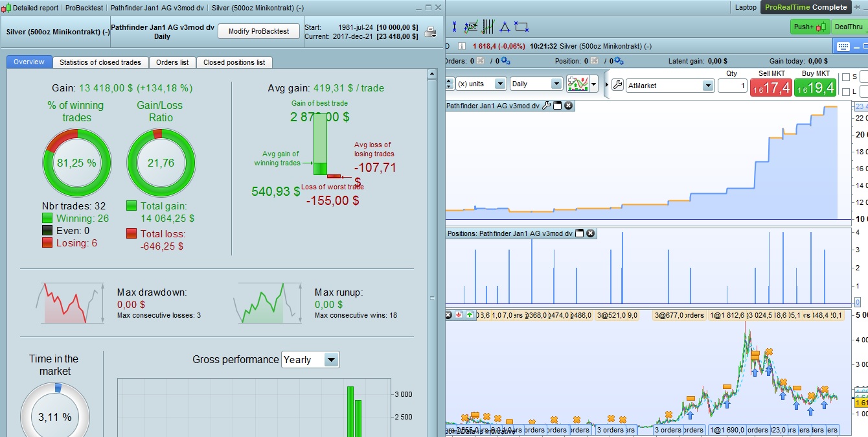Open the instrument info icon
868x437 pixels.
[462, 46]
